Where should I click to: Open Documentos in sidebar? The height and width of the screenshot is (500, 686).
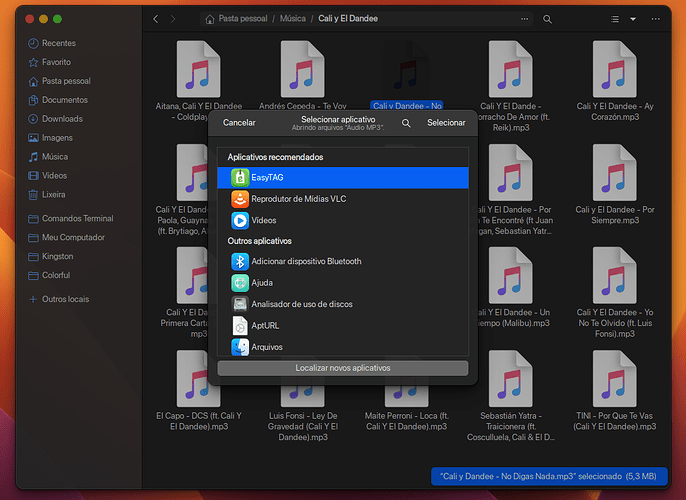tap(58, 100)
